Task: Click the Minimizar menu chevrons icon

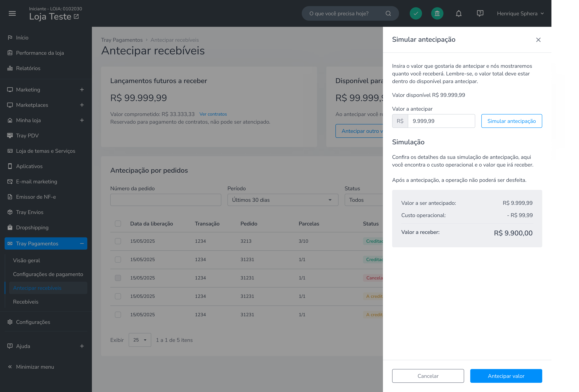Action: tap(10, 367)
